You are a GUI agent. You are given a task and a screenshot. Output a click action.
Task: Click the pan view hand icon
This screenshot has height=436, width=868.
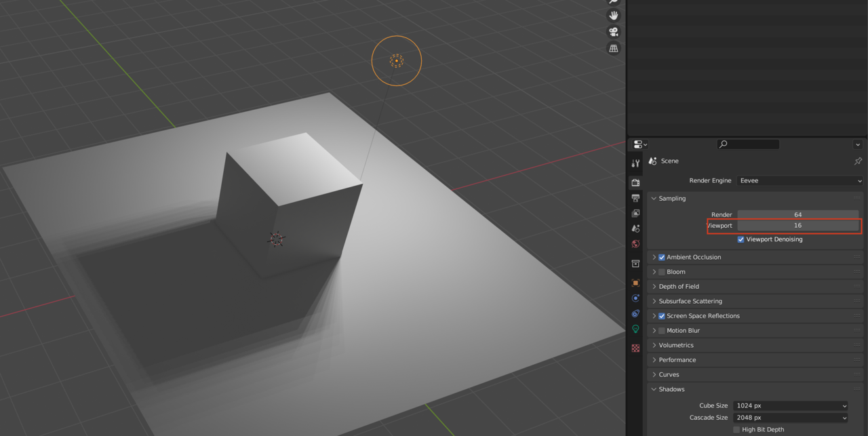click(x=614, y=15)
